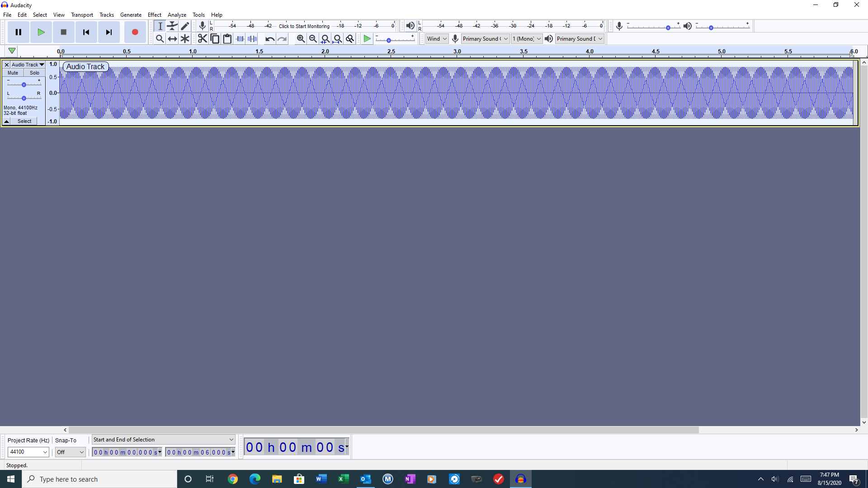Open the Audio Track name dropdown
The width and height of the screenshot is (868, 488).
coord(28,65)
